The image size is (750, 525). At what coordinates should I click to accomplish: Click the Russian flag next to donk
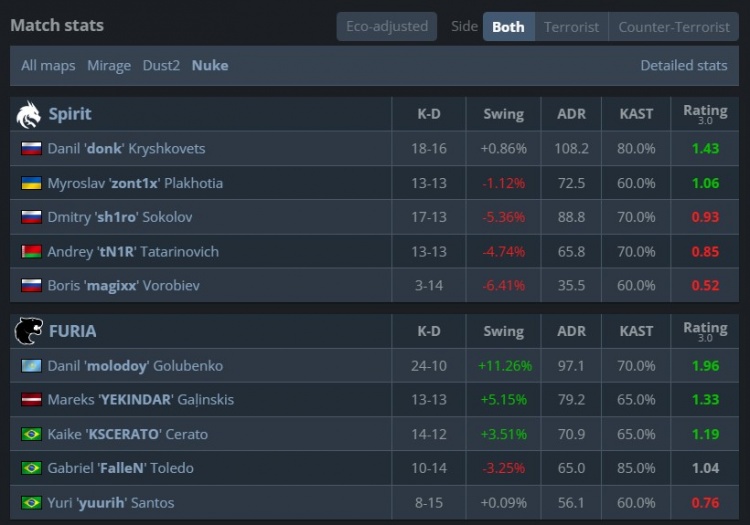click(31, 149)
